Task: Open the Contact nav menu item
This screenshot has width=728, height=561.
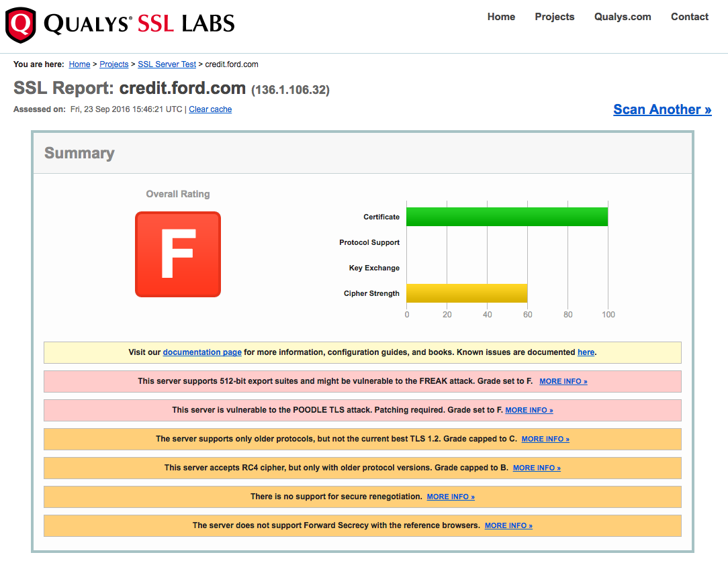Action: (x=690, y=17)
